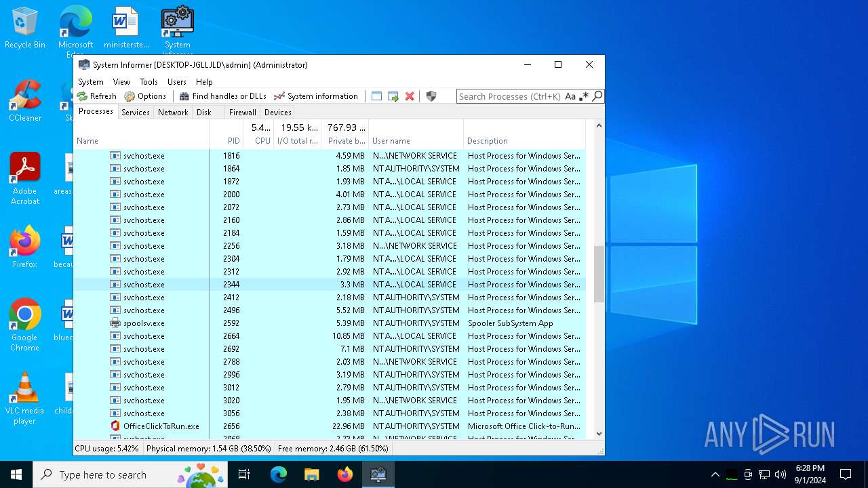868x488 pixels.
Task: Select the spoolsv.exe process row
Action: pos(329,323)
